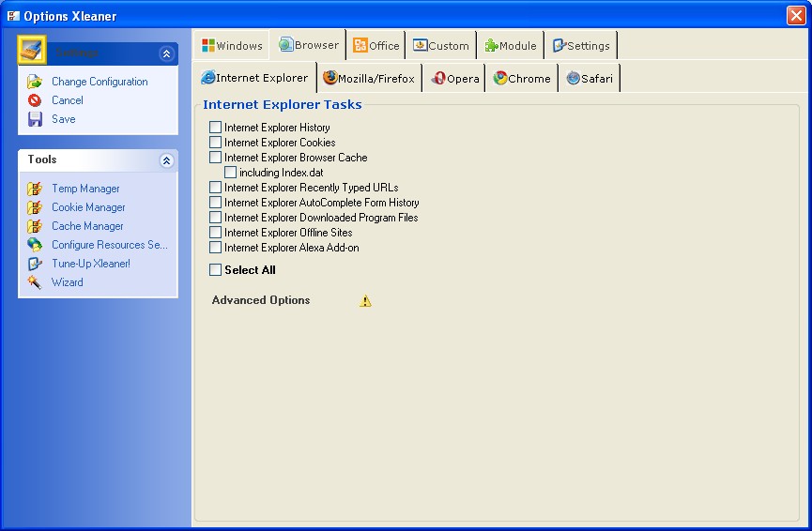Viewport: 812px width, 531px height.
Task: Click the Cancel link
Action: (68, 100)
